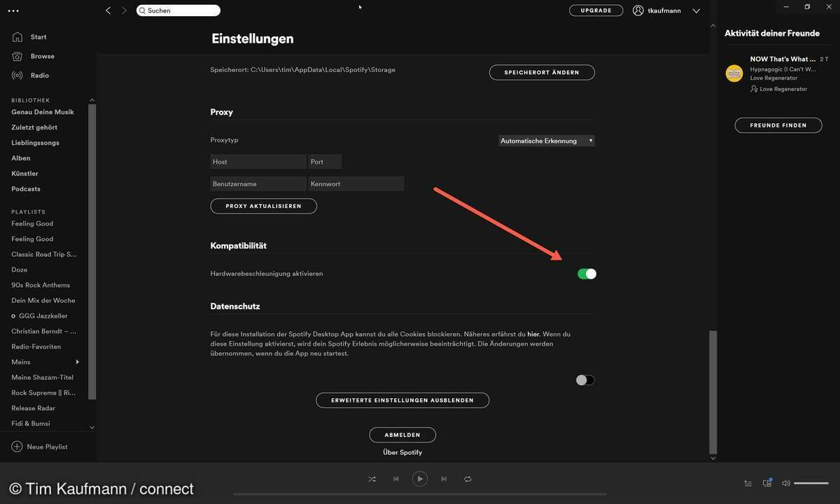Open Classic Road Trip playlist

(44, 254)
